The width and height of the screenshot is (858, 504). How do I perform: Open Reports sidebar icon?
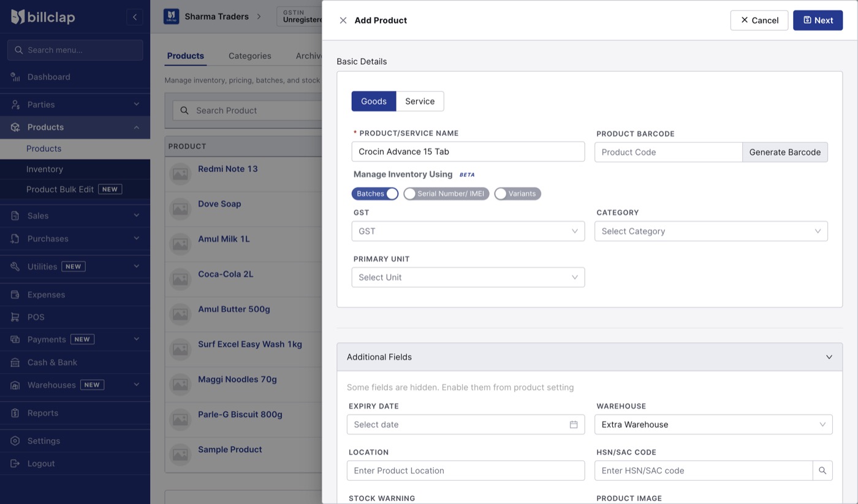click(x=15, y=413)
